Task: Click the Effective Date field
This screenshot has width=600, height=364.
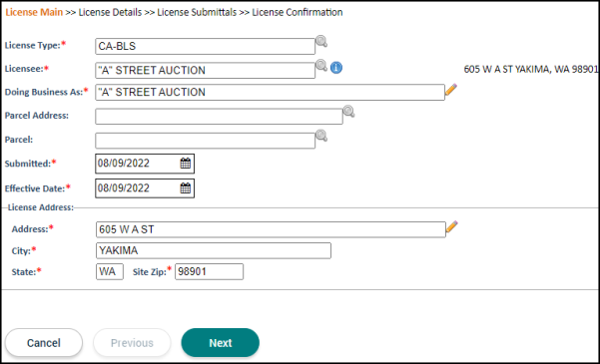Action: click(145, 188)
